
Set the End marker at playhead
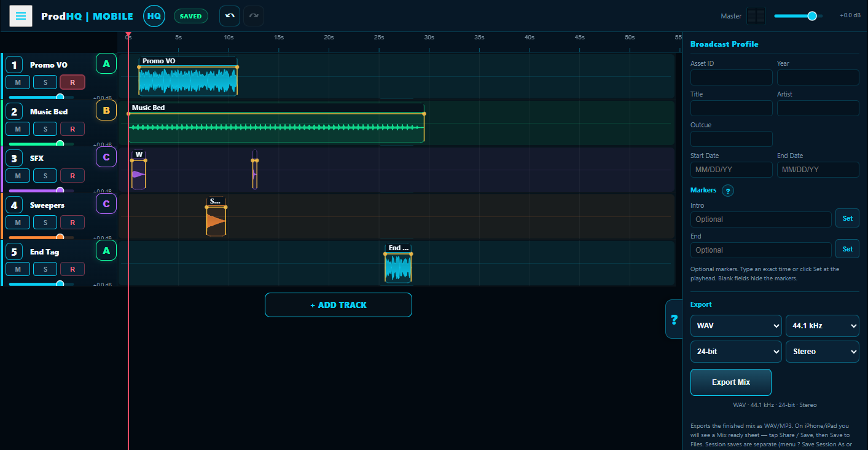point(847,249)
